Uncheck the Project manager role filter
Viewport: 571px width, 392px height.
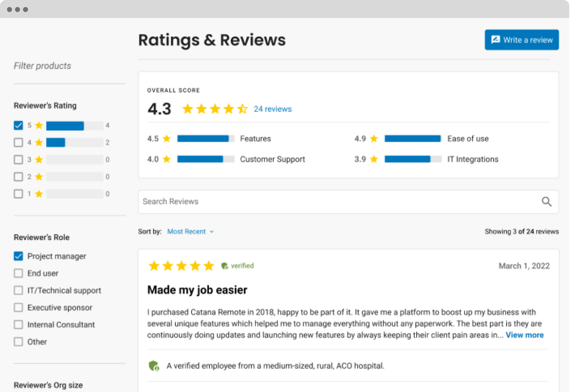click(18, 256)
